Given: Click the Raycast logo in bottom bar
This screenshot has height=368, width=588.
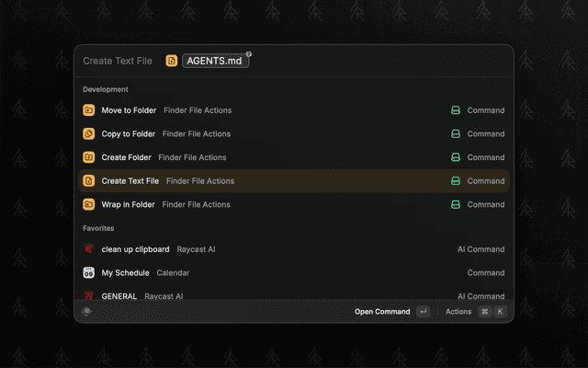Looking at the screenshot, I should 87,312.
